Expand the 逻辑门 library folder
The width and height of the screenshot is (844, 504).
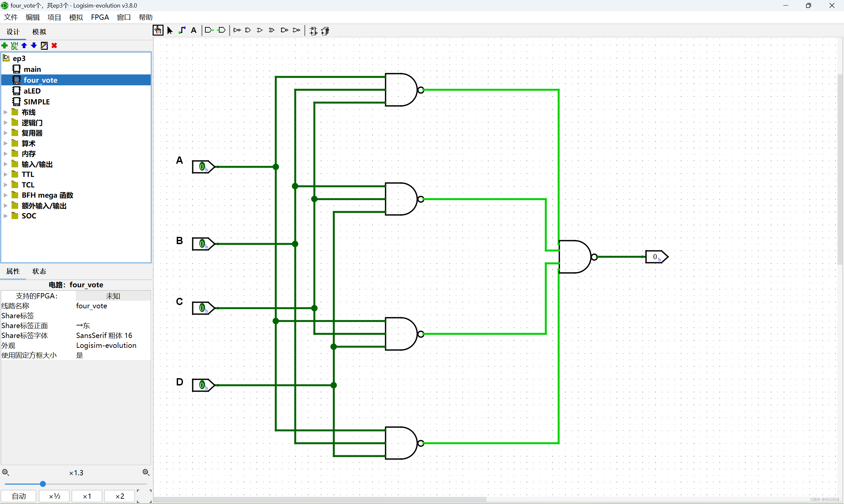pos(6,123)
